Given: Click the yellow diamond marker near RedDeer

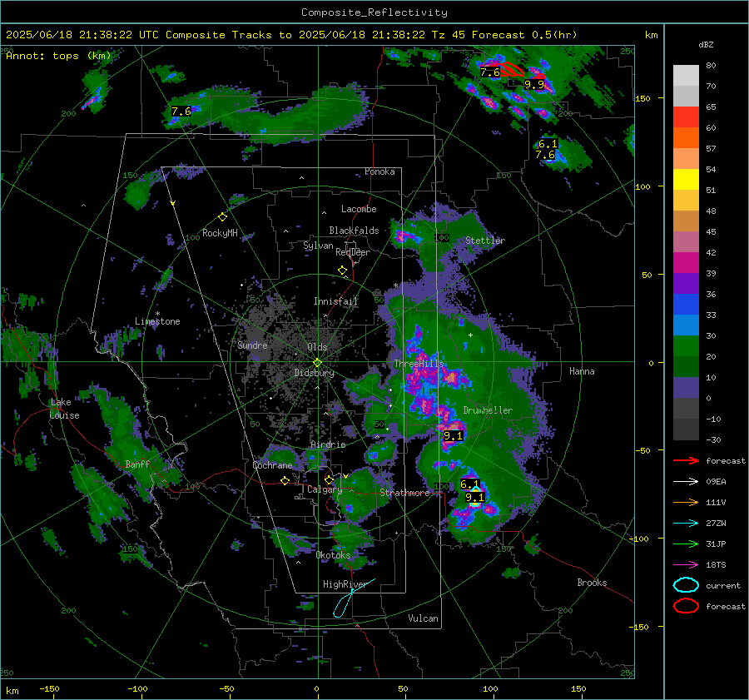Looking at the screenshot, I should coord(342,271).
